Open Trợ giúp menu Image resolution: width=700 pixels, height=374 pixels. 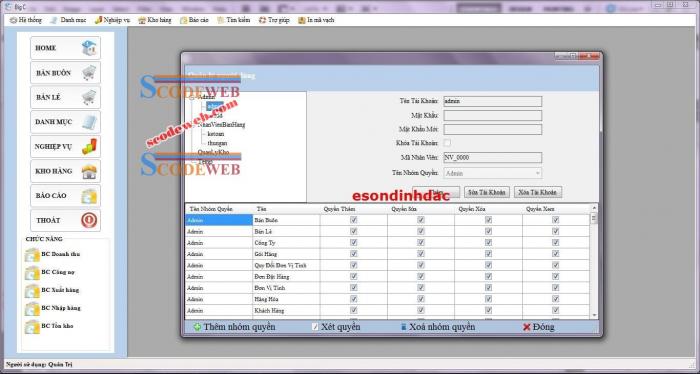click(x=274, y=20)
